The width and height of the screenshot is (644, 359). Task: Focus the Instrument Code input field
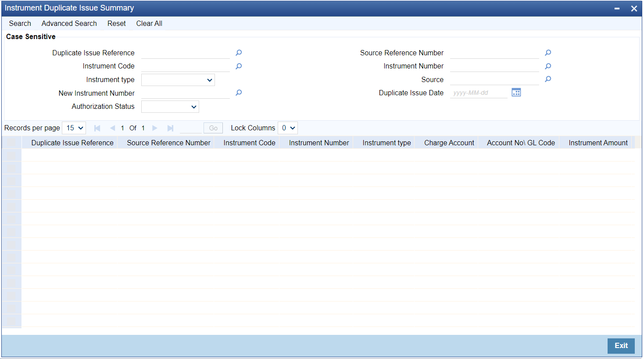[186, 66]
